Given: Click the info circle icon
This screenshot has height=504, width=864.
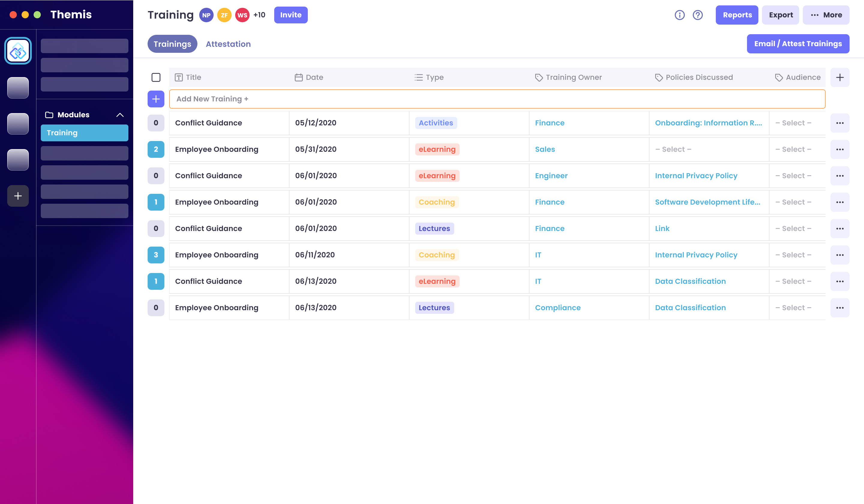Looking at the screenshot, I should click(679, 15).
